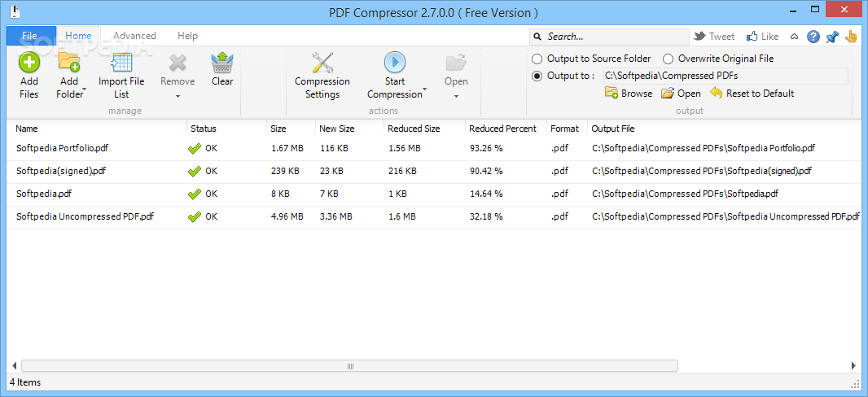Image resolution: width=868 pixels, height=397 pixels.
Task: Click the search magnifier icon
Action: tap(537, 37)
